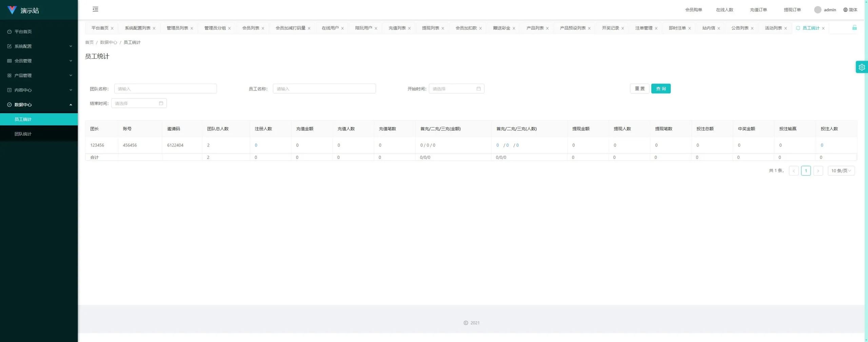Select 团队统计 in the sidebar
Image resolution: width=868 pixels, height=342 pixels.
click(39, 134)
